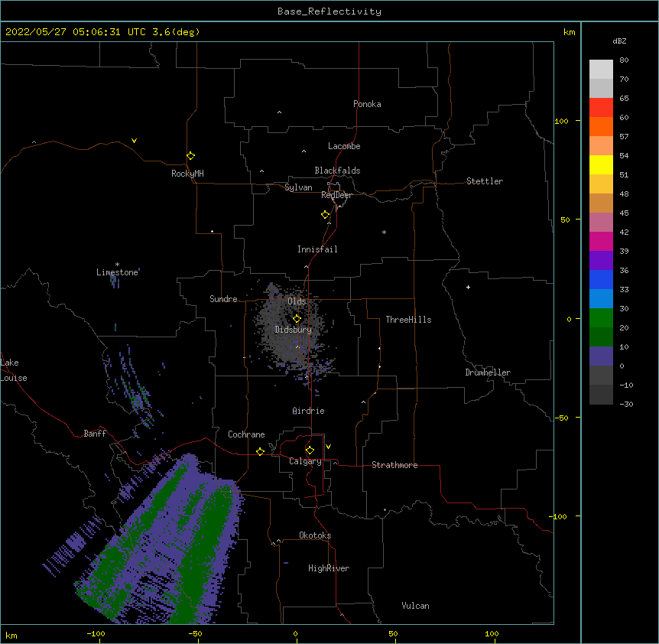The height and width of the screenshot is (644, 659).
Task: Click the 0 tick label on bottom axis
Action: coord(295,633)
